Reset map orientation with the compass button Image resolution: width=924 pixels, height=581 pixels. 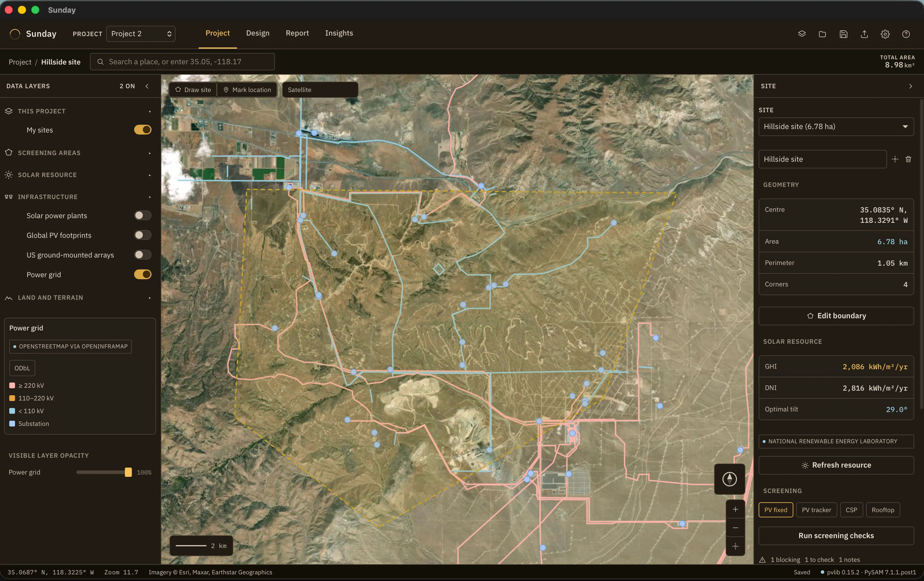coord(729,479)
